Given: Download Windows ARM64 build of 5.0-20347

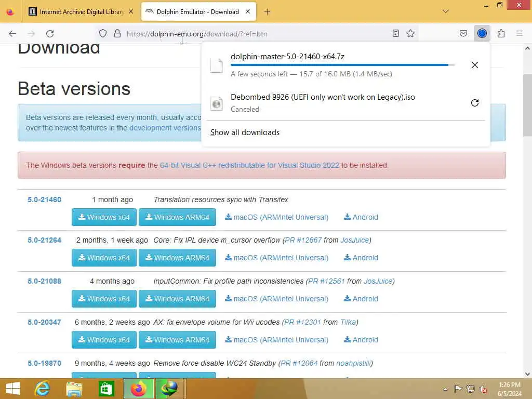Looking at the screenshot, I should [x=178, y=340].
